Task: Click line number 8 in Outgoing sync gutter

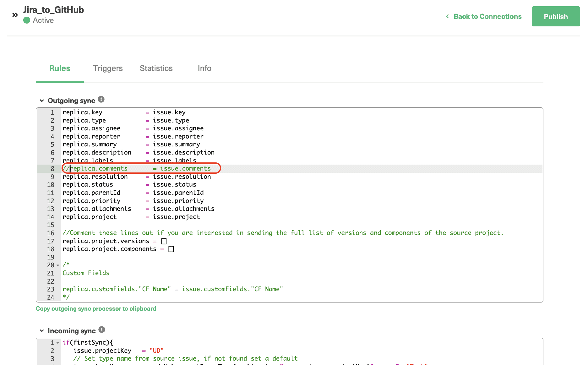Action: point(52,169)
